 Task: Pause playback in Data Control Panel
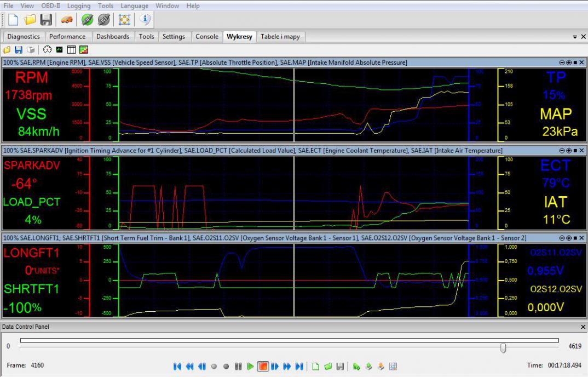[x=238, y=366]
